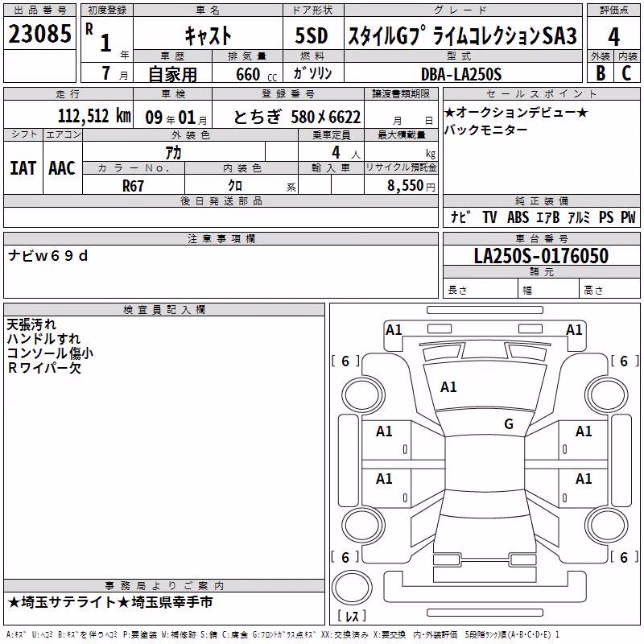The image size is (644, 644).
Task: Click interior grade C
Action: click(626, 73)
